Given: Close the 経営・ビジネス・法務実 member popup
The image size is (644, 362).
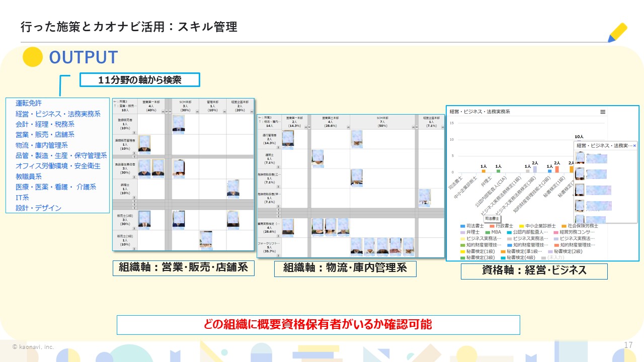Looking at the screenshot, I should coord(634,145).
